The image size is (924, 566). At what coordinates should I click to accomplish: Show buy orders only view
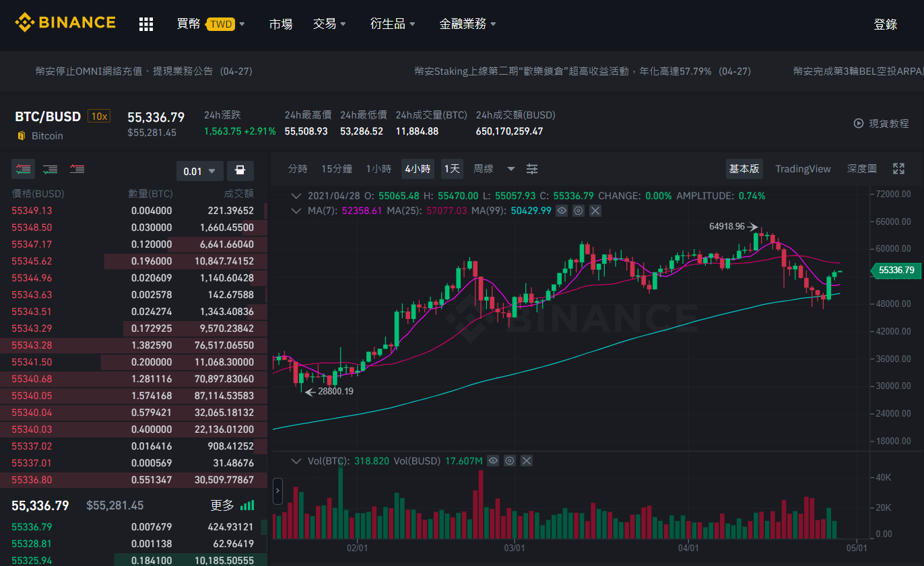51,169
